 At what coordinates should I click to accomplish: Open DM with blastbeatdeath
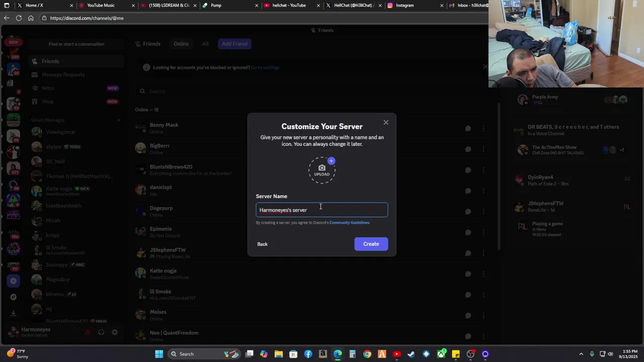point(76,206)
